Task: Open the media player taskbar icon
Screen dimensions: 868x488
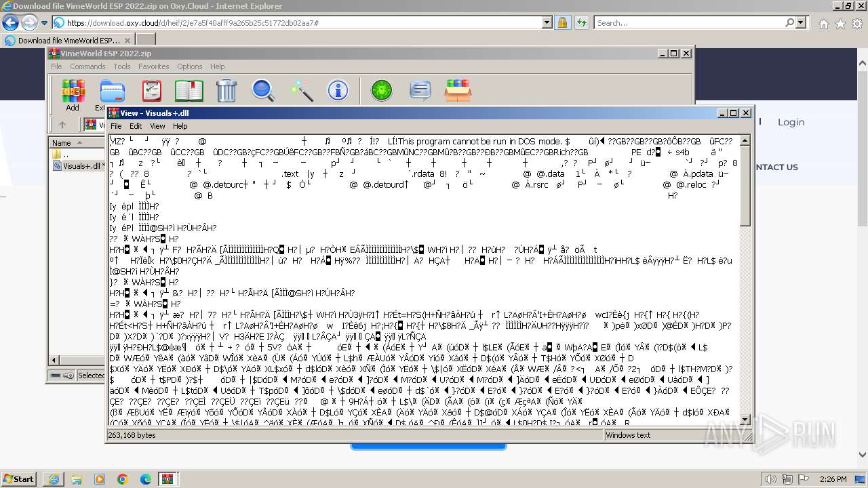Action: [100, 479]
